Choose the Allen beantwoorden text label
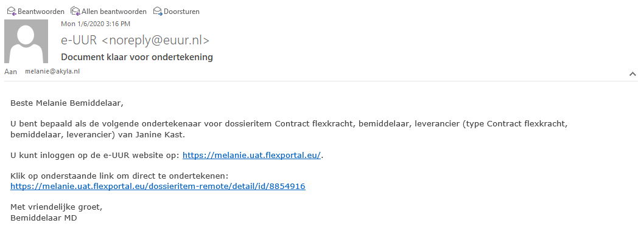This screenshot has width=644, height=237. (x=114, y=12)
